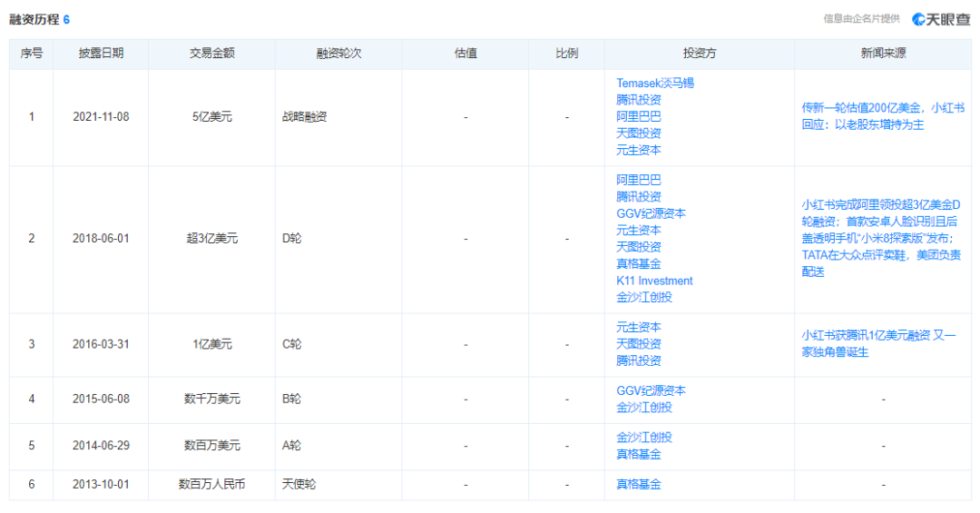The width and height of the screenshot is (980, 513).
Task: Open news link 小红书完成阿里领投超3亿美金D轮融资
Action: coord(881,239)
